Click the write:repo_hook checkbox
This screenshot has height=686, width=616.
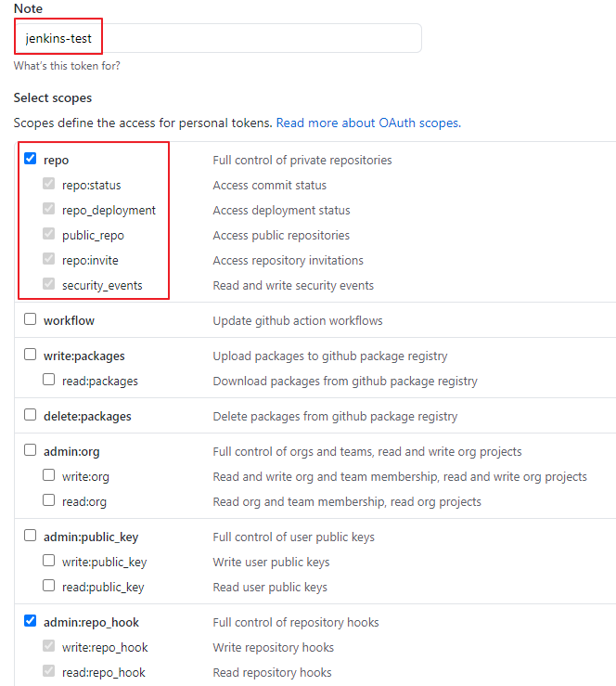pos(48,645)
